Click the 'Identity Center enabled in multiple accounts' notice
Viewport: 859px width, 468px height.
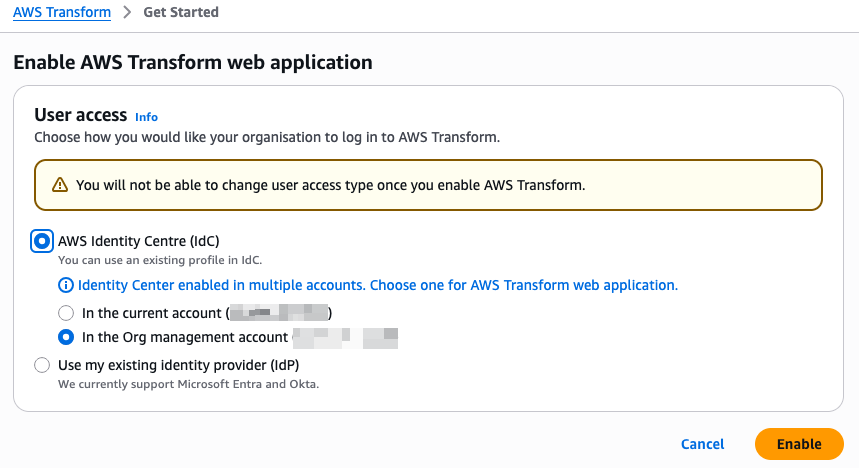point(378,285)
